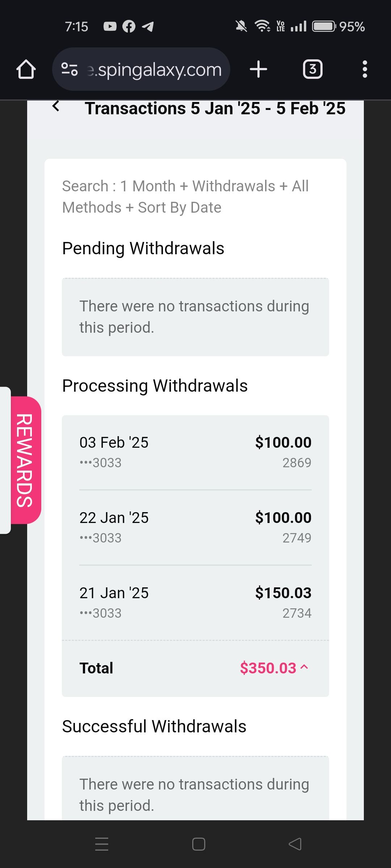
Task: Tap the search filter summary text
Action: (x=185, y=197)
